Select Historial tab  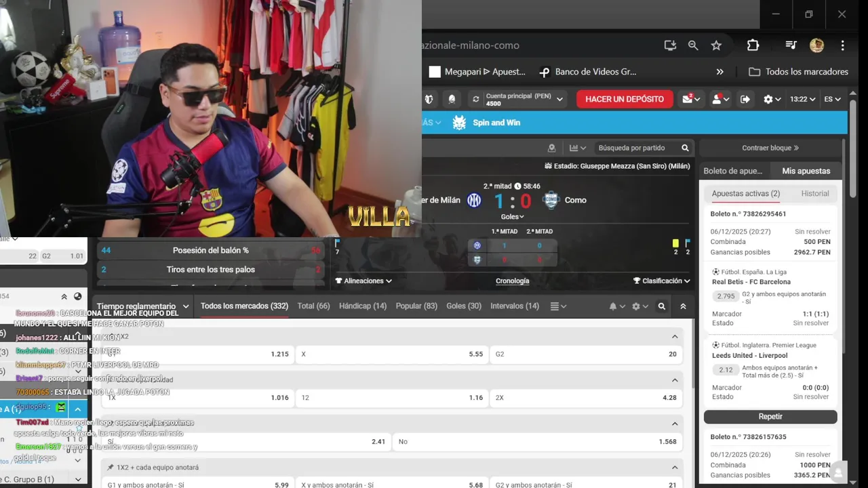[815, 194]
